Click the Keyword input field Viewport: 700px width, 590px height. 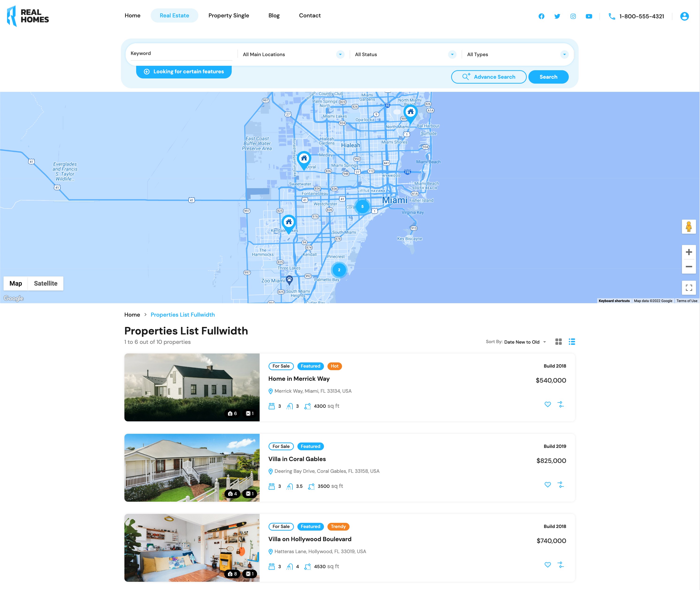point(181,54)
